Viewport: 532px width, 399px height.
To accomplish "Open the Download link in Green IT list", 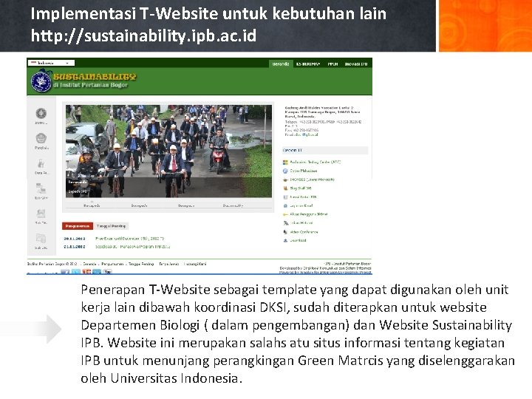I will coord(298,241).
